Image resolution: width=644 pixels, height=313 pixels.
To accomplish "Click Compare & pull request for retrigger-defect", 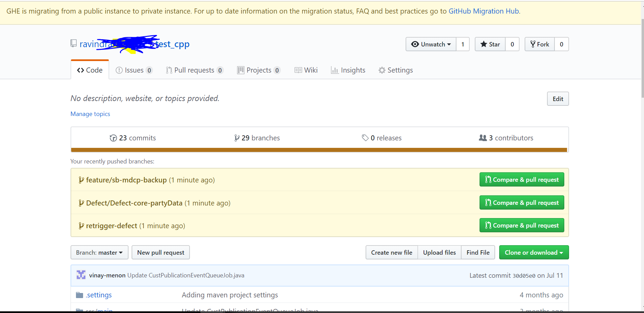I will pyautogui.click(x=521, y=225).
